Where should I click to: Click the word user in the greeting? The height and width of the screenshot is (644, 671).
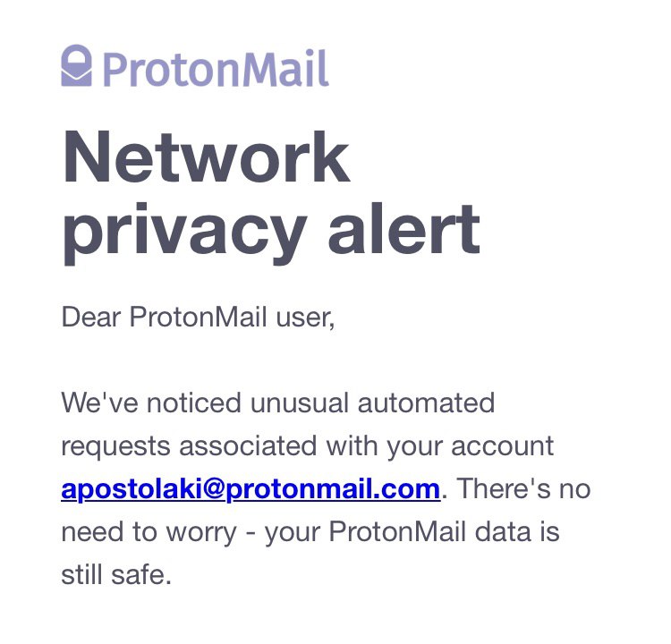click(x=306, y=318)
